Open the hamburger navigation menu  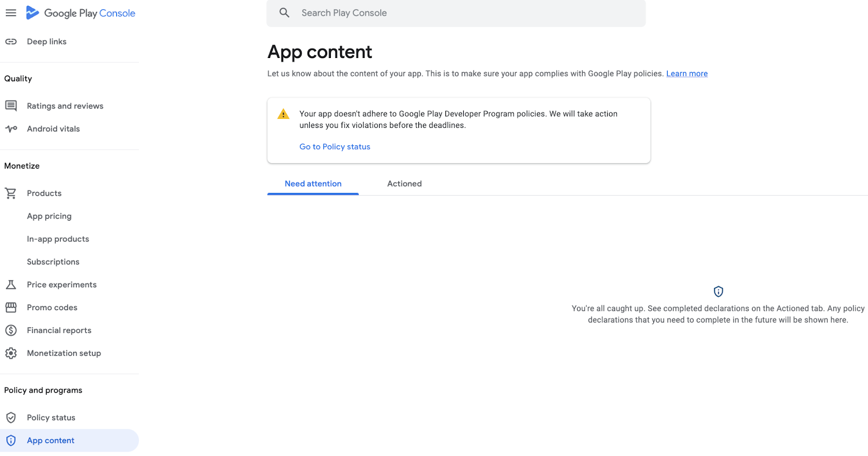(11, 12)
